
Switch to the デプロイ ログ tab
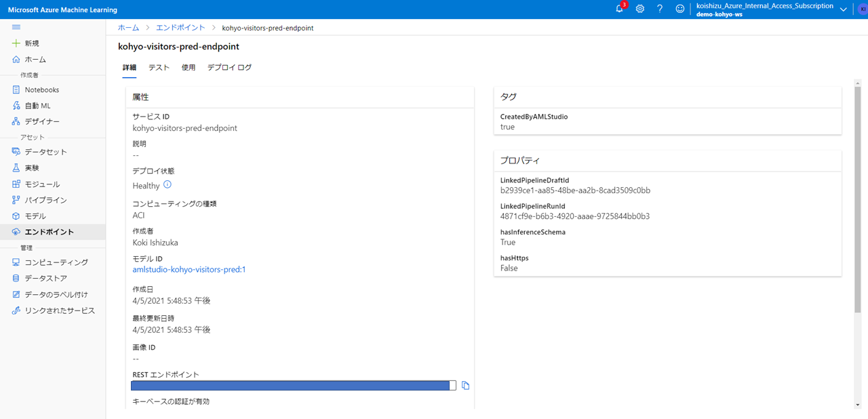[229, 68]
